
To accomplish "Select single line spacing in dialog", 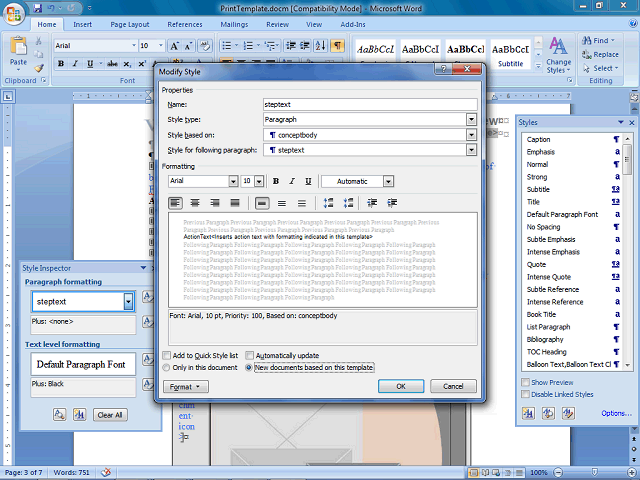I will tap(262, 203).
